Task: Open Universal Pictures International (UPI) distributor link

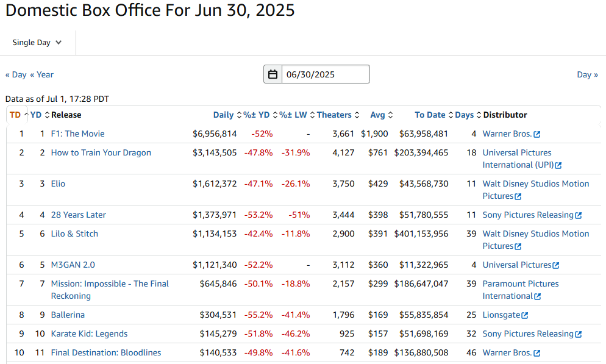Action: pyautogui.click(x=518, y=159)
